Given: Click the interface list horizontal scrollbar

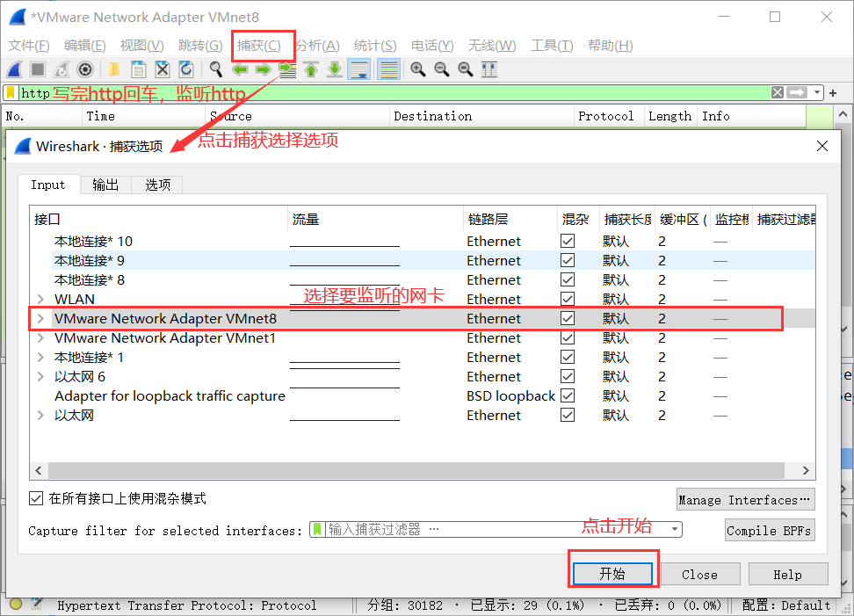Looking at the screenshot, I should (x=416, y=470).
